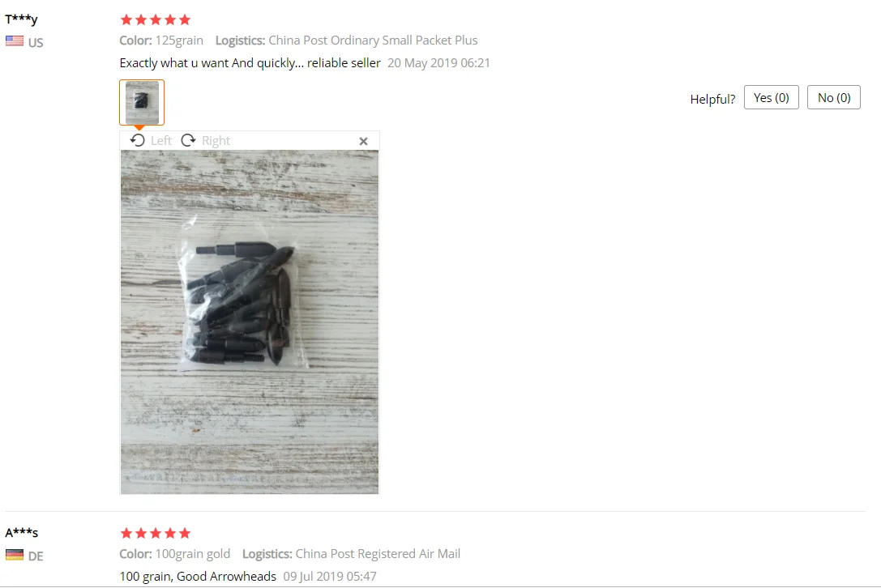The width and height of the screenshot is (881, 588).
Task: Click the 'Helpful?' label
Action: pyautogui.click(x=712, y=100)
